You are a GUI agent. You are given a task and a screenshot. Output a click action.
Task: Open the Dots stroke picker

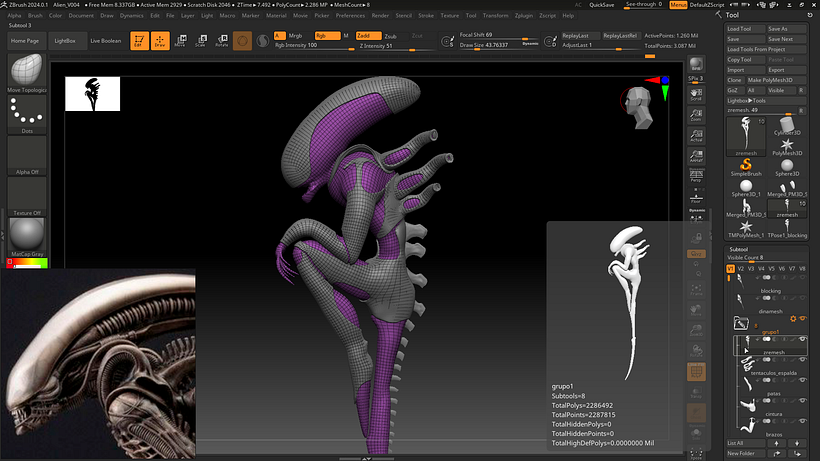27,114
